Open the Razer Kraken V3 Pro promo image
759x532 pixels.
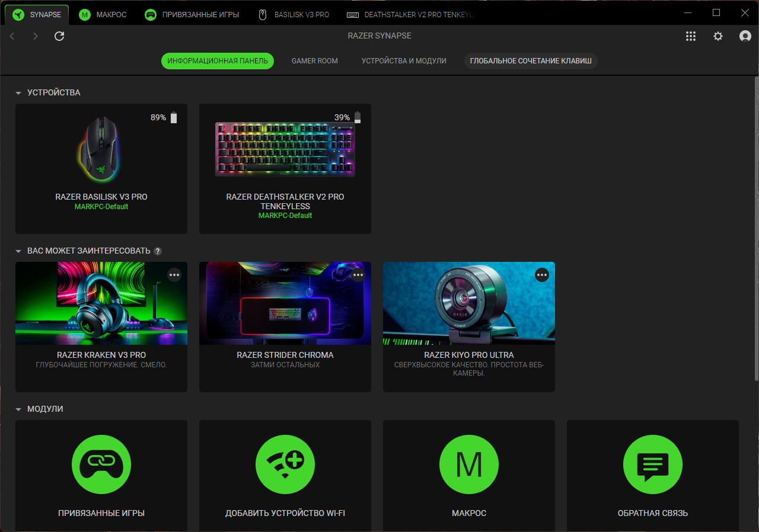101,303
